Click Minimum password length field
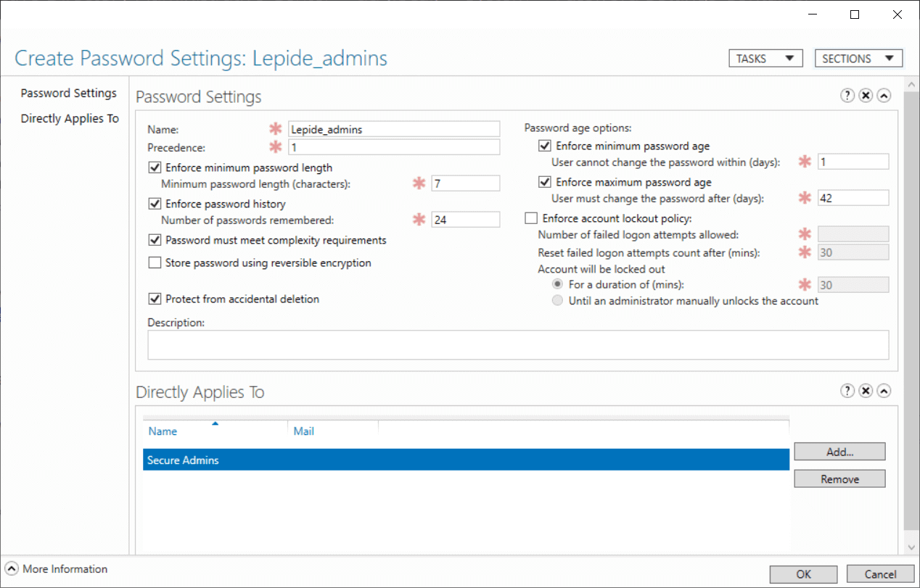The image size is (920, 588). (x=465, y=183)
